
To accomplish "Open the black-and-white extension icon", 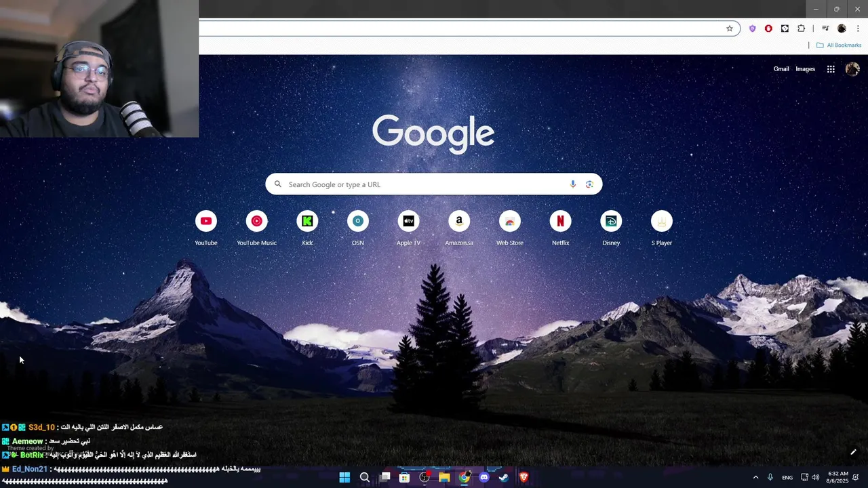I will tap(785, 28).
